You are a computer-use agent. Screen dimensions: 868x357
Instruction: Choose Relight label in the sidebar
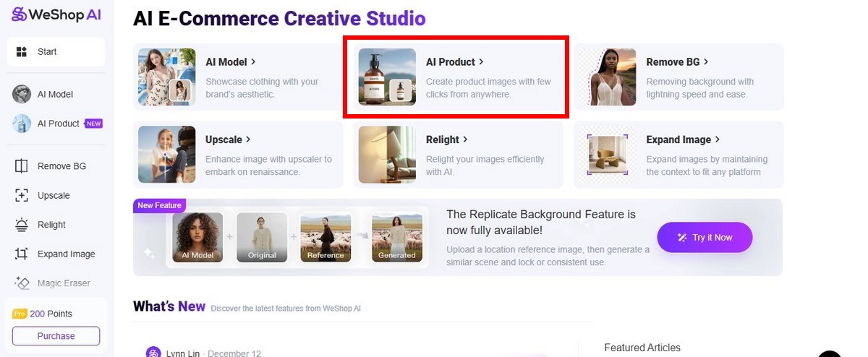51,225
